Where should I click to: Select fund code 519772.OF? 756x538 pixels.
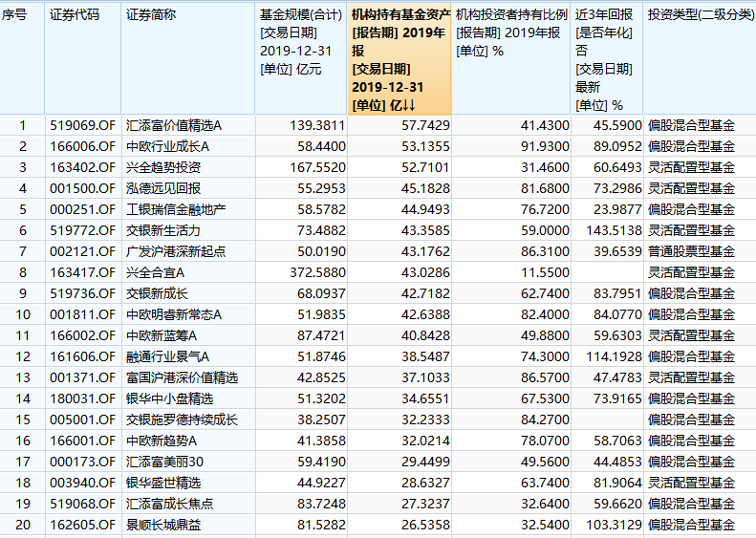tap(82, 230)
